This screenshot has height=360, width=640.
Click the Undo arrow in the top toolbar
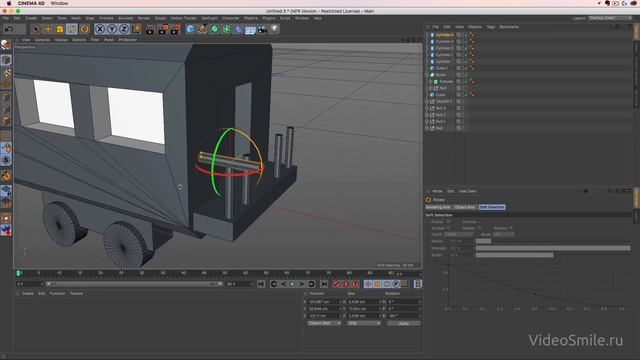click(9, 29)
